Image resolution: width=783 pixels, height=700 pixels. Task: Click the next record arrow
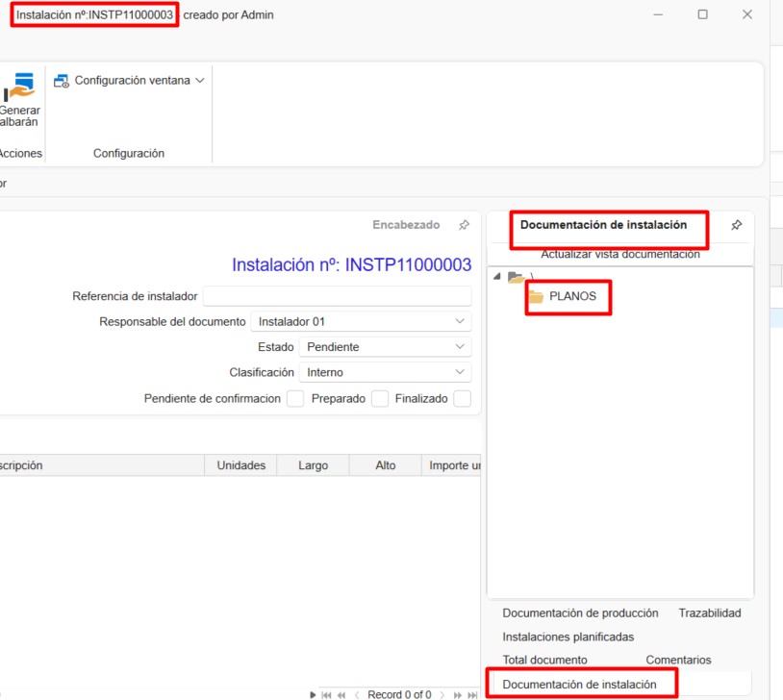pyautogui.click(x=442, y=692)
